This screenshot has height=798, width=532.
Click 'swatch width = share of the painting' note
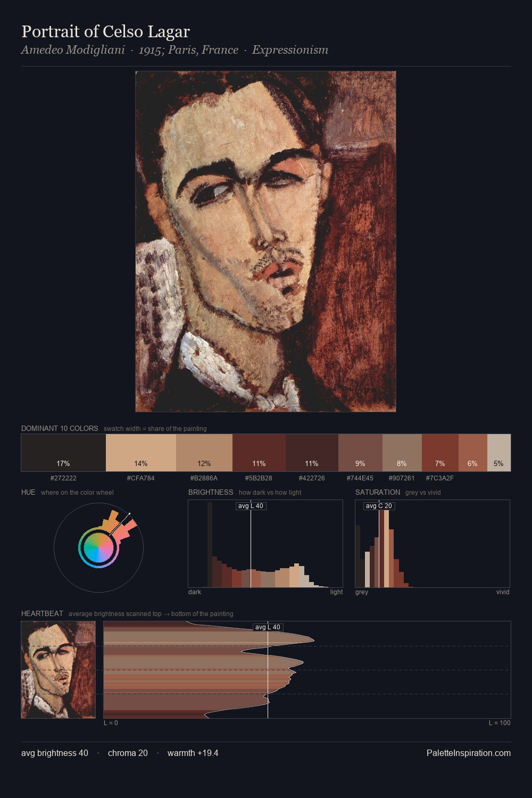click(x=155, y=429)
